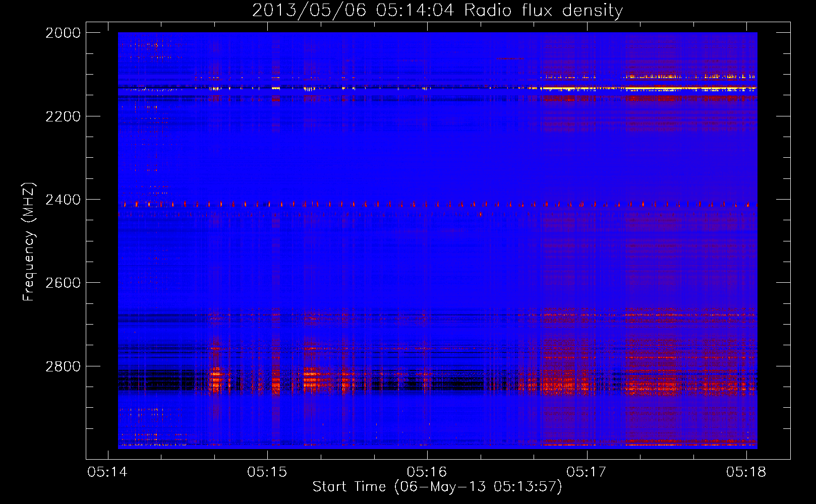Screen dimensions: 816x504
Task: Select the 2000 frequency tick label
Action: tap(63, 33)
